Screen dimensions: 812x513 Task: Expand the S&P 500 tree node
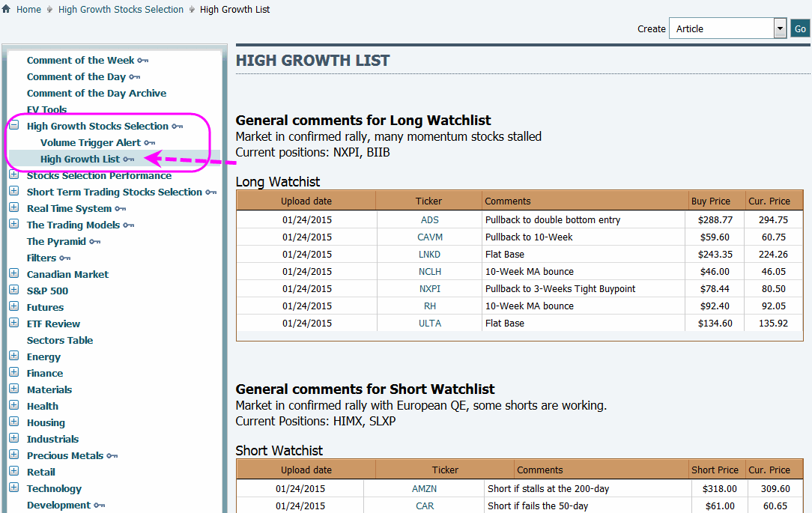click(x=13, y=291)
